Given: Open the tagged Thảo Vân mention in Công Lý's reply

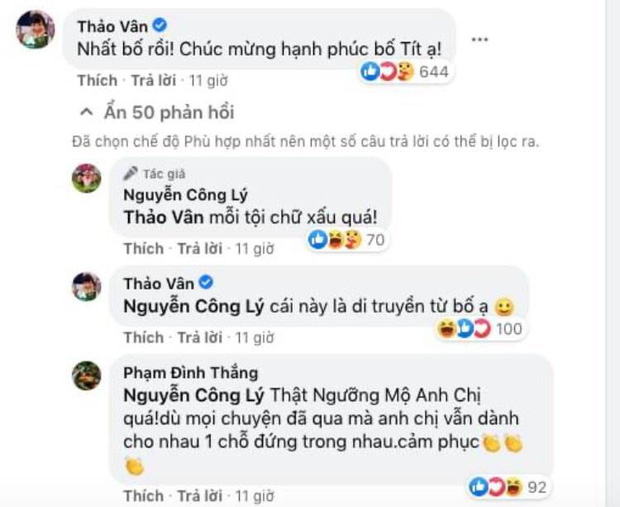Looking at the screenshot, I should 164,218.
